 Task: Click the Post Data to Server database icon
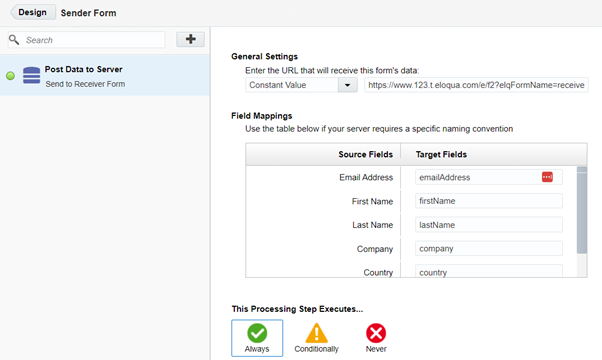[x=31, y=75]
